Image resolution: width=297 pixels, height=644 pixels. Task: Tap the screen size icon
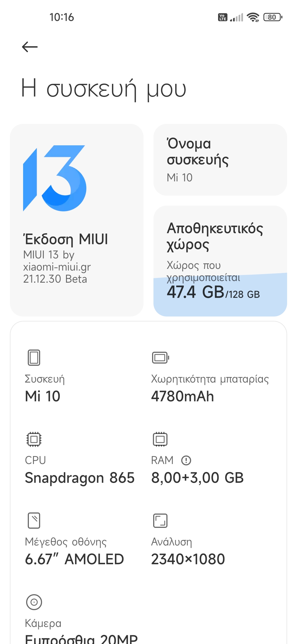pos(34,520)
